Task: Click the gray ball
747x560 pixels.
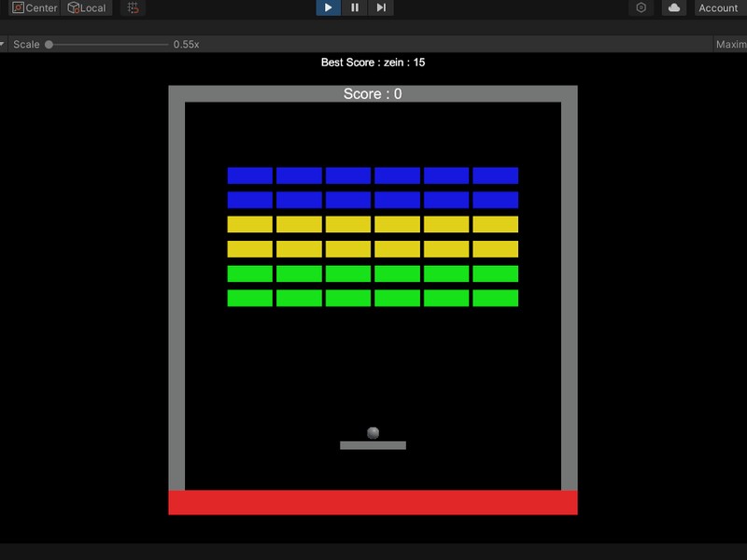Action: pyautogui.click(x=373, y=432)
